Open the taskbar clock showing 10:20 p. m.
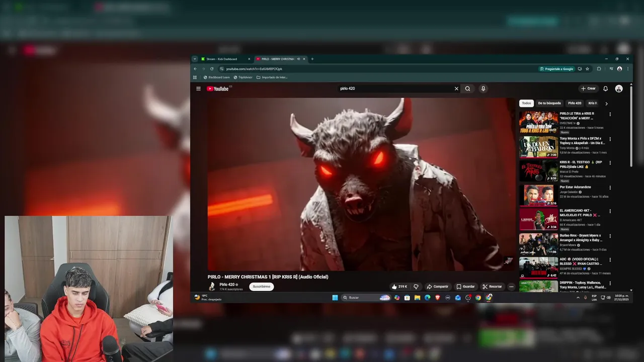This screenshot has height=362, width=644. 622,298
